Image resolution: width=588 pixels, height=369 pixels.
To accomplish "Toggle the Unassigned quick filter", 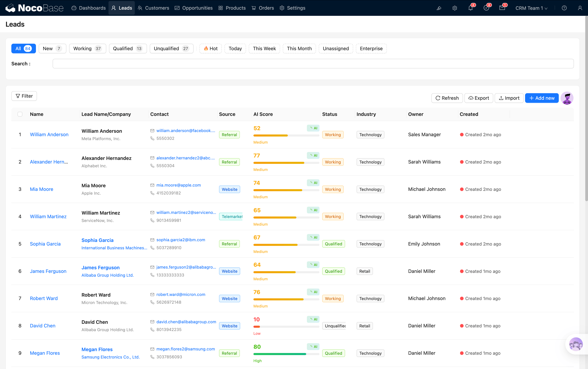I will click(335, 48).
